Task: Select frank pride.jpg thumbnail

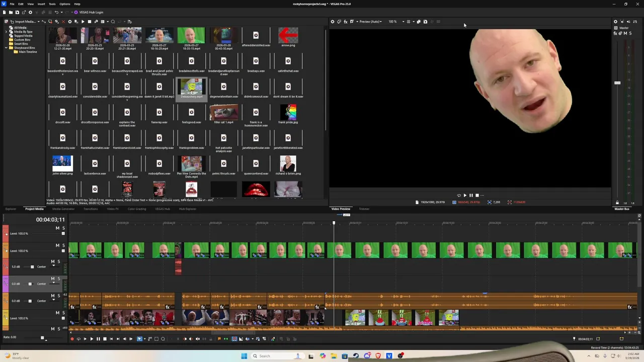Action: (x=288, y=112)
